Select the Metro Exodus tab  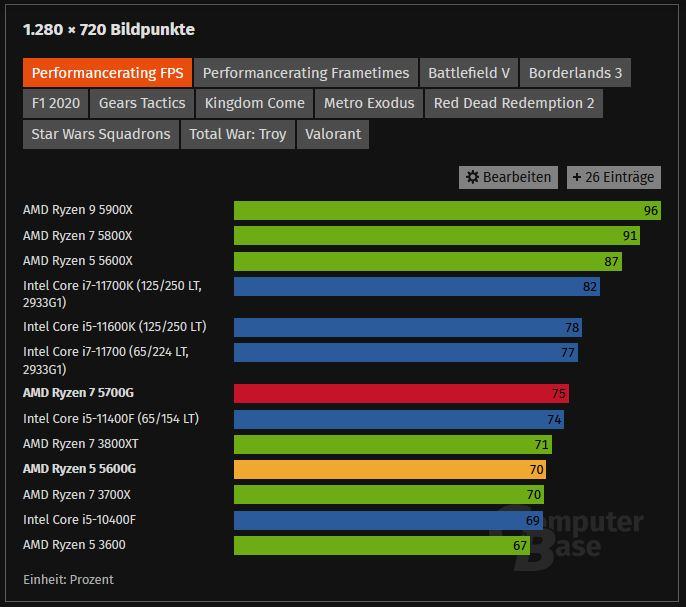(369, 103)
